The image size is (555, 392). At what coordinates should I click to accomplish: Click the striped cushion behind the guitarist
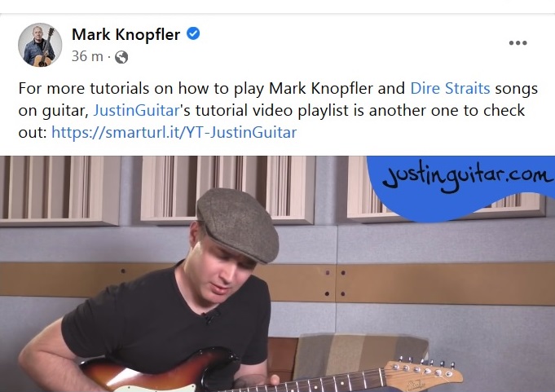click(359, 354)
